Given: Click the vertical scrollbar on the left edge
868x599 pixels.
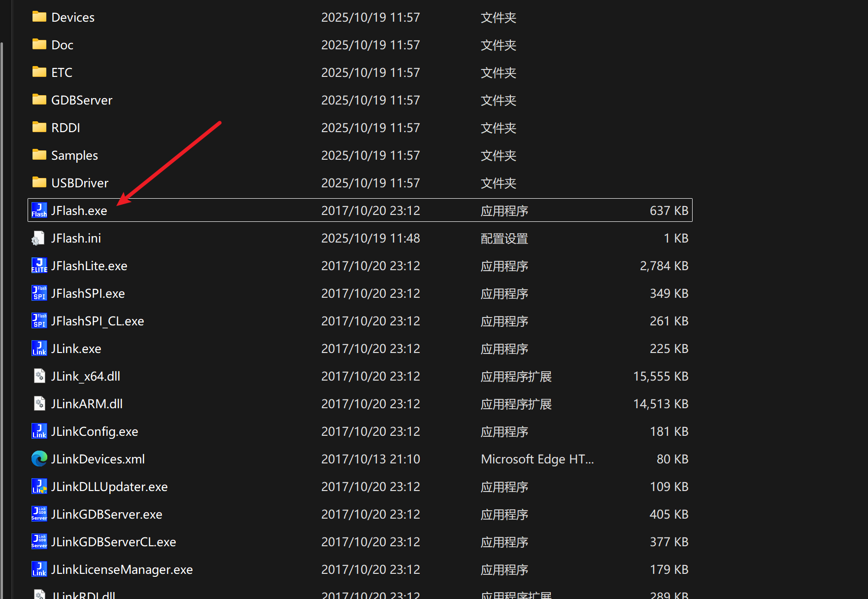Looking at the screenshot, I should [2, 320].
